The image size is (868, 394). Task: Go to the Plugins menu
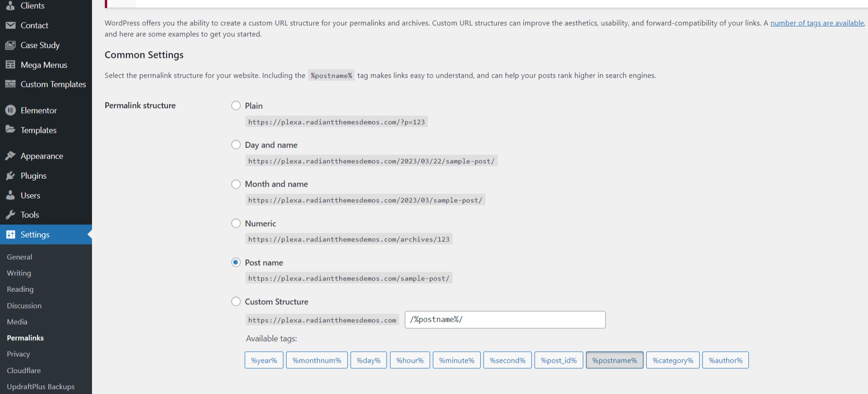point(34,176)
